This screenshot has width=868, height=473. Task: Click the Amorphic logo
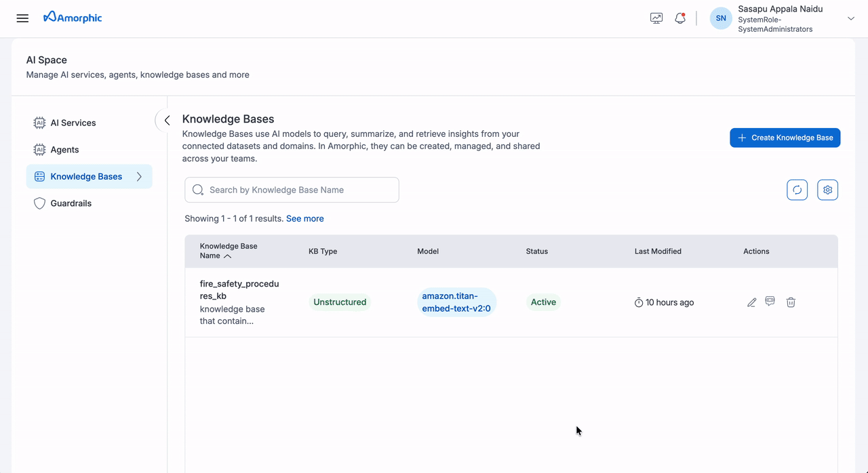(x=73, y=17)
